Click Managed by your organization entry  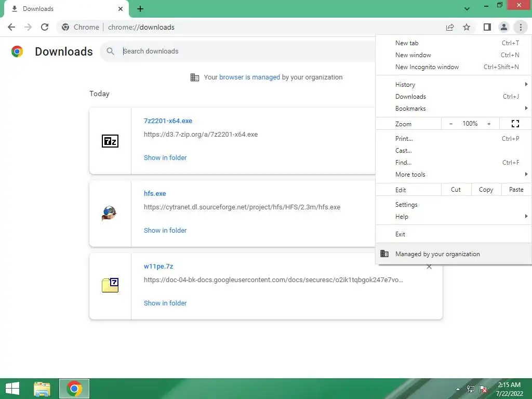point(454,254)
